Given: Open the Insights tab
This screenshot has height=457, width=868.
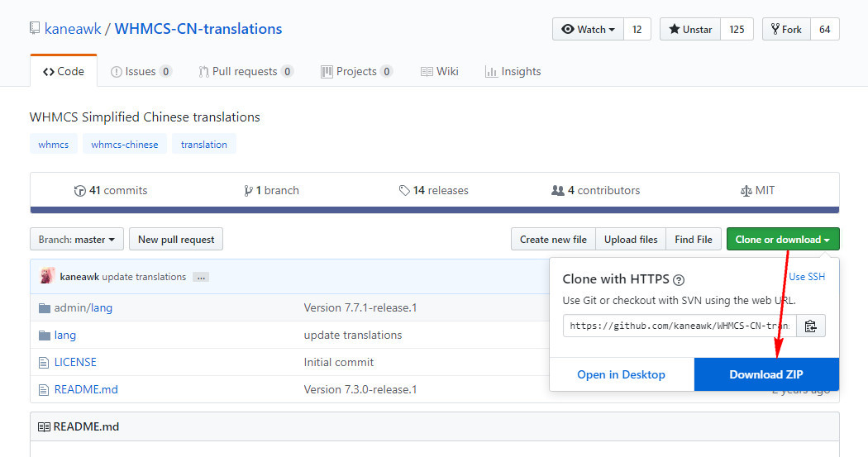Looking at the screenshot, I should point(513,71).
